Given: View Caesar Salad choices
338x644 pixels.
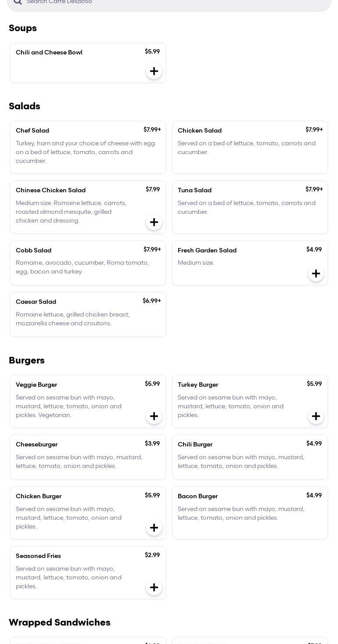Looking at the screenshot, I should [x=88, y=314].
